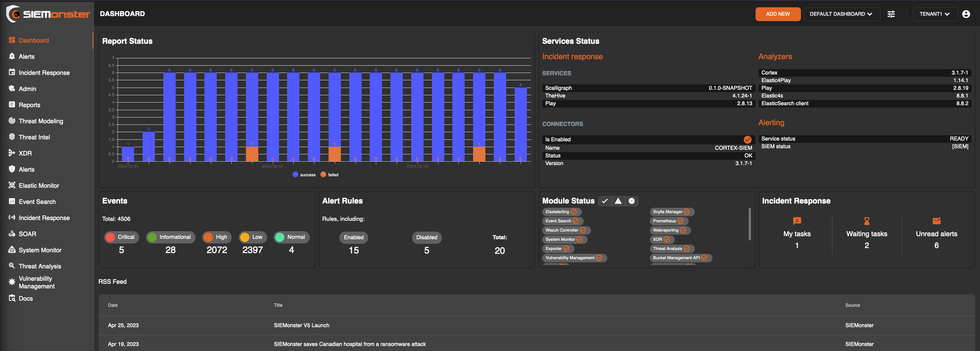
Task: Click the Module Status panel scrollbar
Action: (x=749, y=224)
